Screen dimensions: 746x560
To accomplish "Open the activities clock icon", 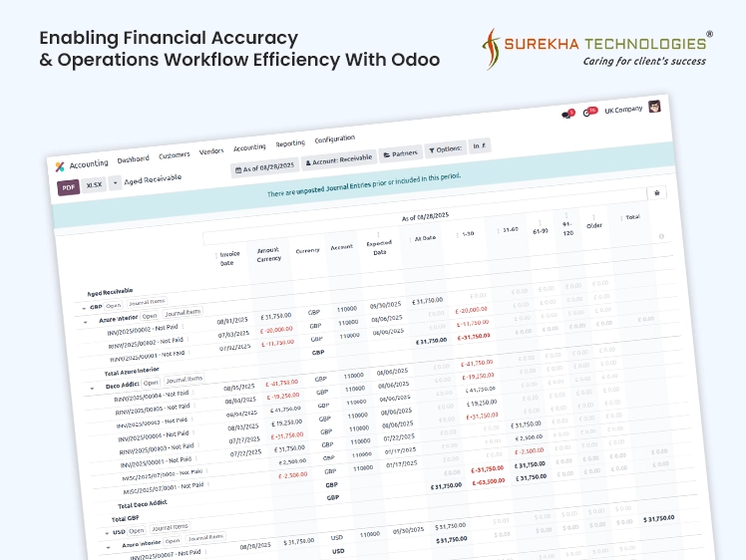I will point(589,113).
